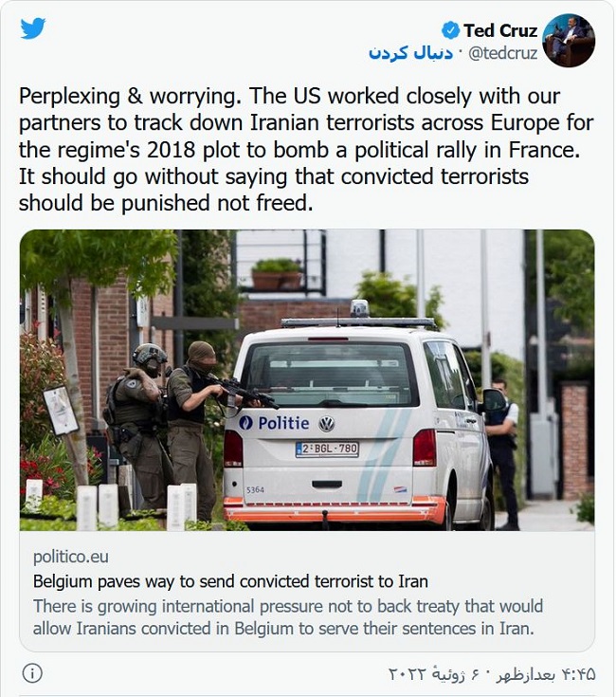
Task: Click the Twitter bird logo
Action: 33,28
